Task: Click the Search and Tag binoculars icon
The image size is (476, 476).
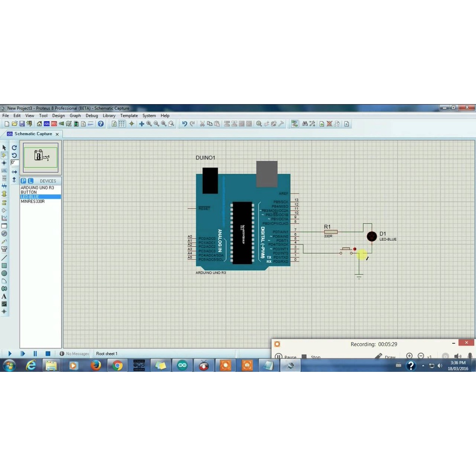Action: 305,124
